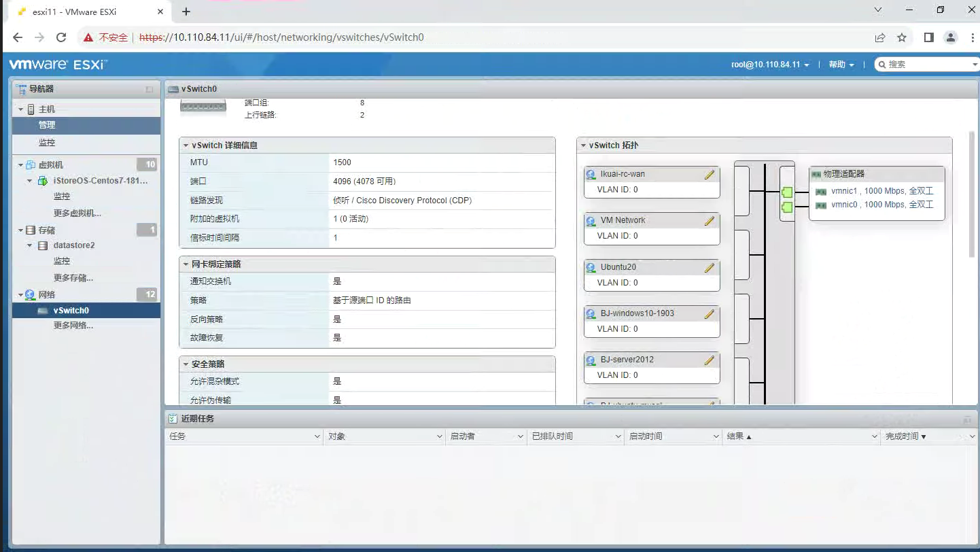This screenshot has width=980, height=552.
Task: Collapse the vSwitch 详细信息 section
Action: (x=186, y=145)
